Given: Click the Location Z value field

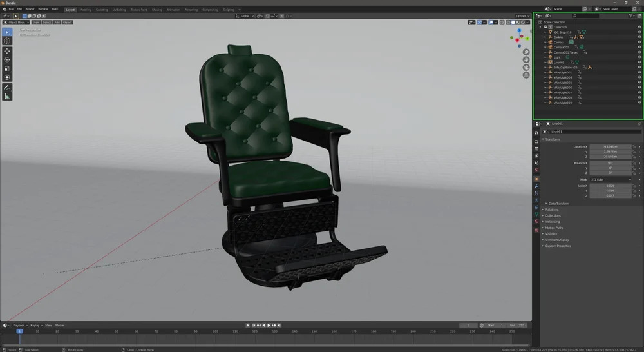Looking at the screenshot, I should [611, 157].
